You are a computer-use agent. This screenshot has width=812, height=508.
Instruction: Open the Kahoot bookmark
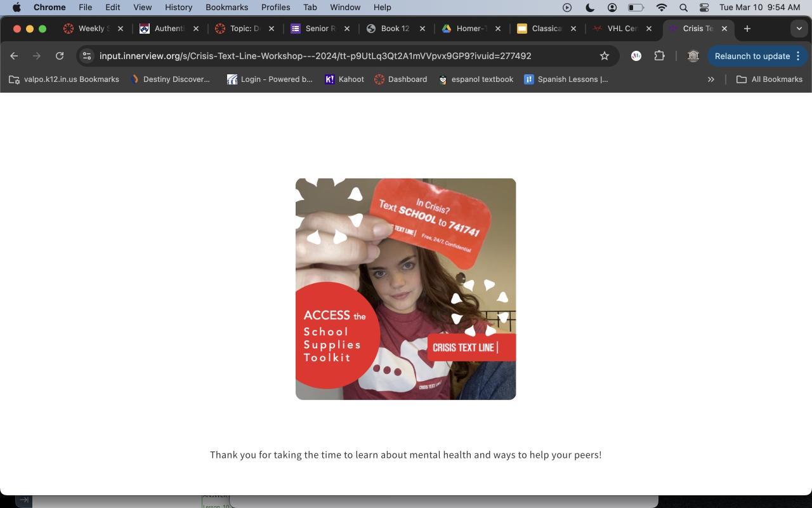coord(344,79)
